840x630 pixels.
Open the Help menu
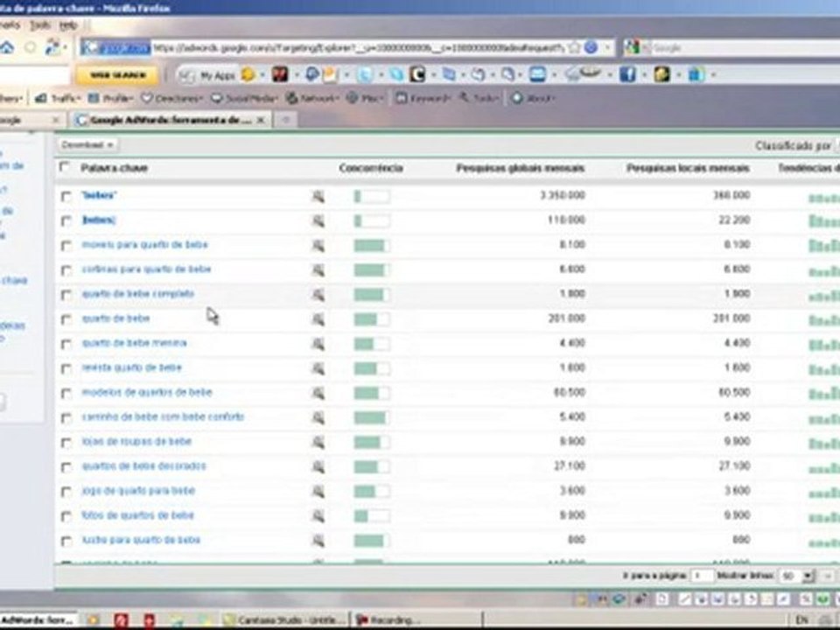68,25
